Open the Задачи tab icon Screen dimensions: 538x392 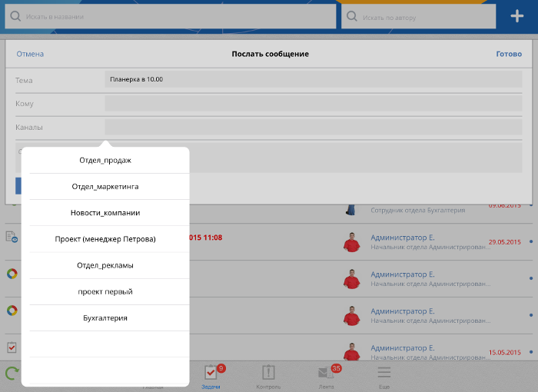pos(211,373)
